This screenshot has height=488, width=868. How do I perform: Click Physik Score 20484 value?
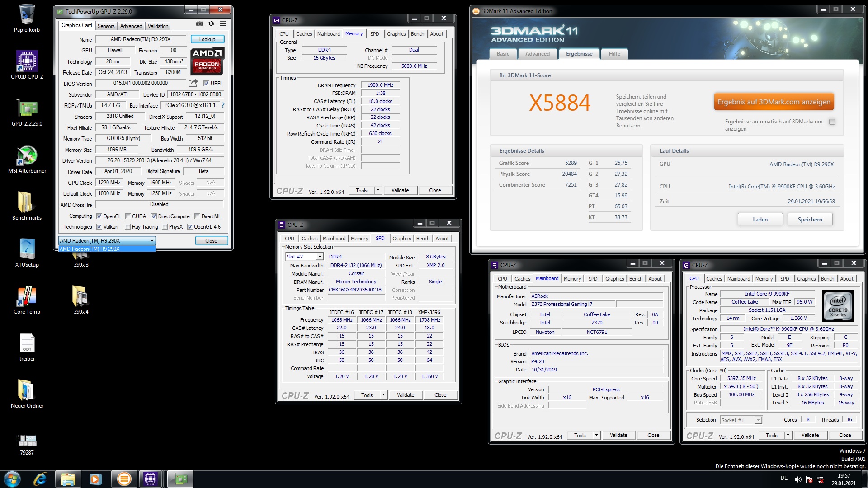click(569, 174)
